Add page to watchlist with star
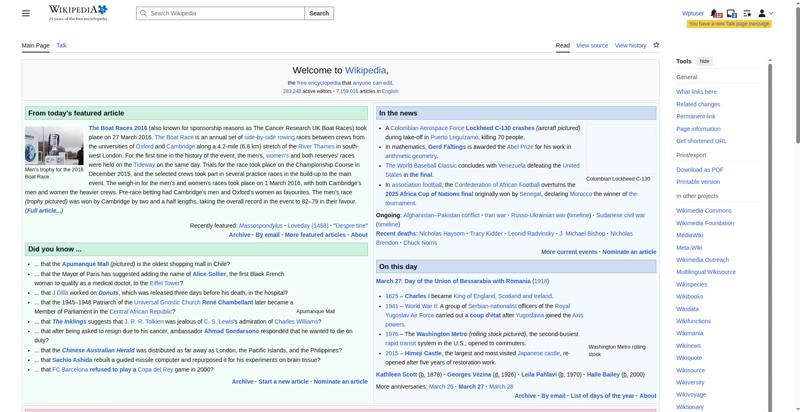This screenshot has width=800, height=412. 656,45
